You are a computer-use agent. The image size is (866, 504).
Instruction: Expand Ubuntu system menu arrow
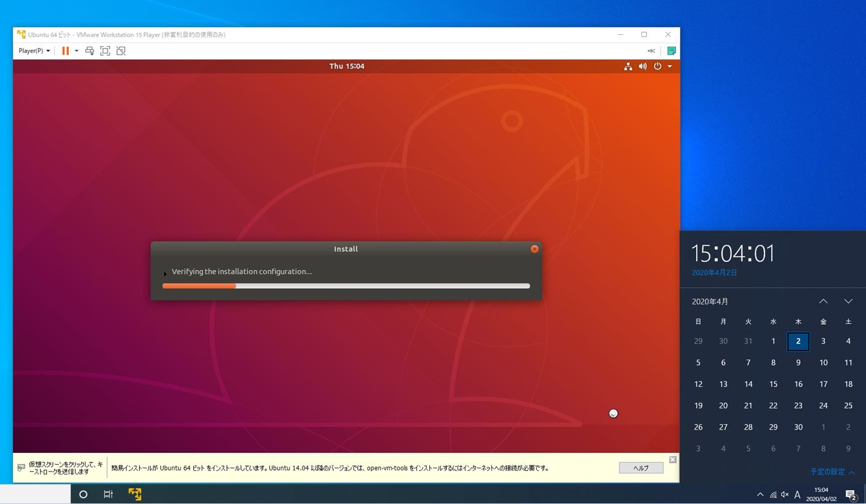670,66
